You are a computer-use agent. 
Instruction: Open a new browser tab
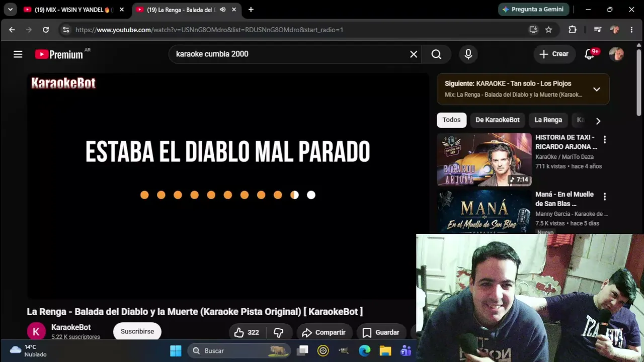coord(251,10)
